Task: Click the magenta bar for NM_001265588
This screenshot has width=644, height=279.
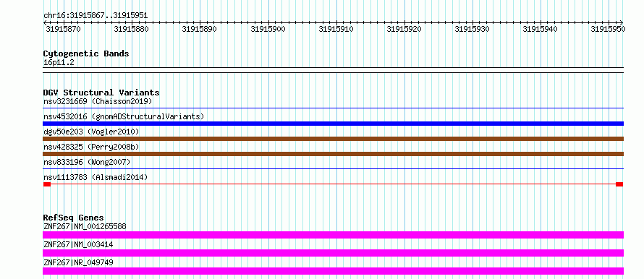Action: 333,235
